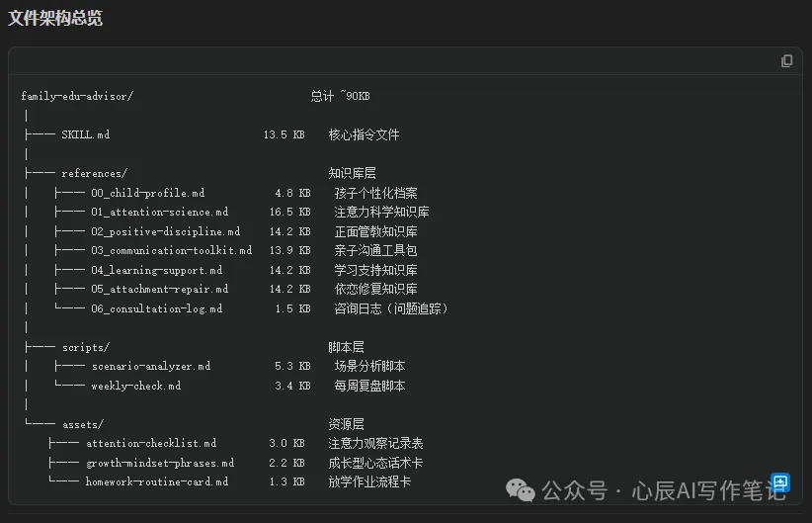Image resolution: width=812 pixels, height=523 pixels.
Task: Click the WeChat logo in the watermark
Action: click(518, 490)
